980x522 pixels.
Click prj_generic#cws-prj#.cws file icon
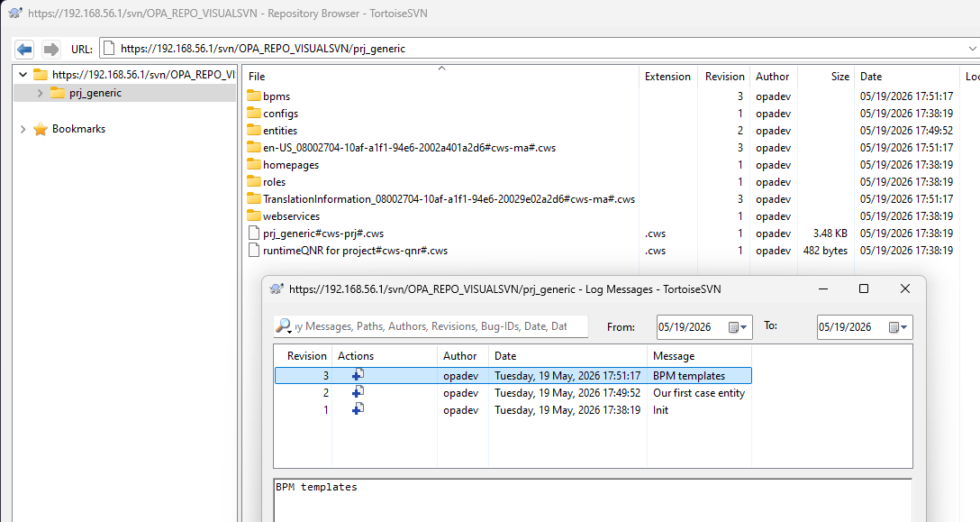[254, 233]
